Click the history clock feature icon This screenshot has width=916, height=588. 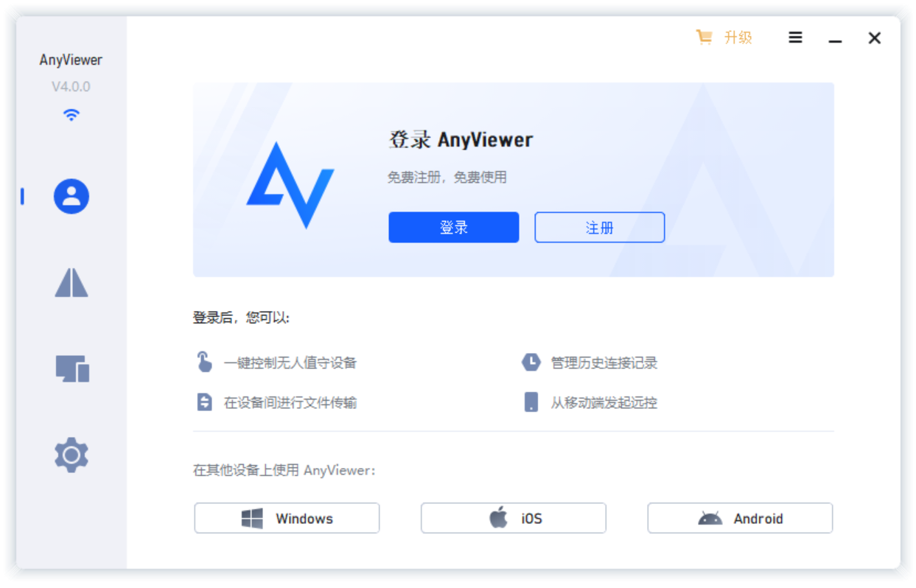click(x=531, y=362)
